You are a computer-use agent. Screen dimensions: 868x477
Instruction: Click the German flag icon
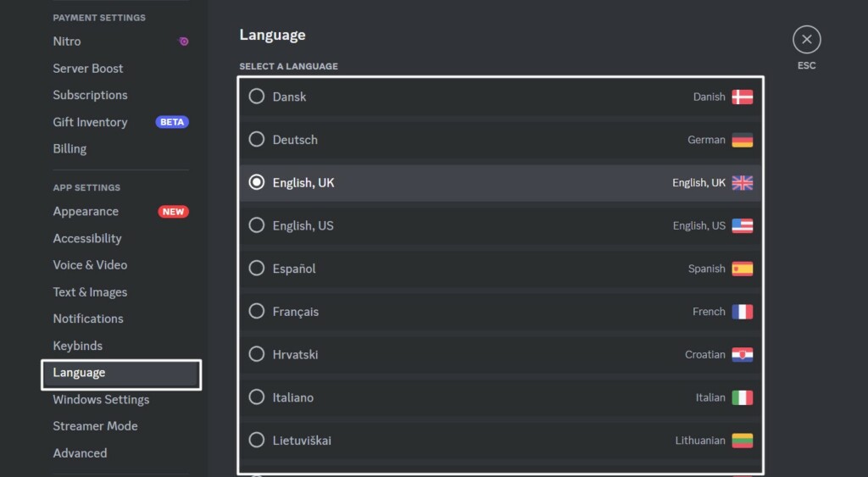coord(742,140)
